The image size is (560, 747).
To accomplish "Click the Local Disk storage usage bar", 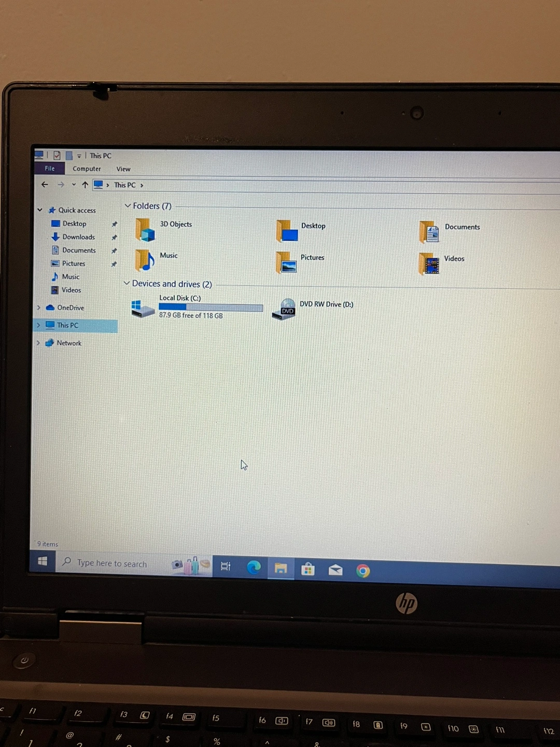I will [211, 307].
